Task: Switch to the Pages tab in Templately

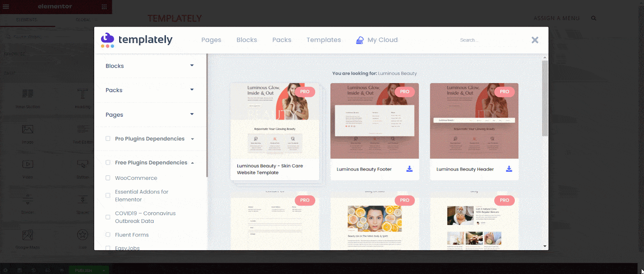Action: [x=211, y=40]
